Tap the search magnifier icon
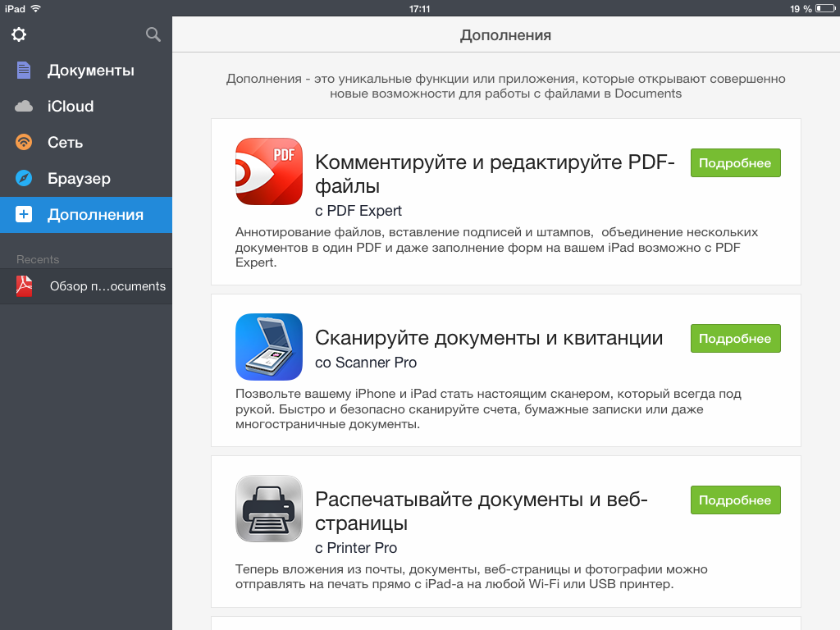840x630 pixels. [x=153, y=34]
